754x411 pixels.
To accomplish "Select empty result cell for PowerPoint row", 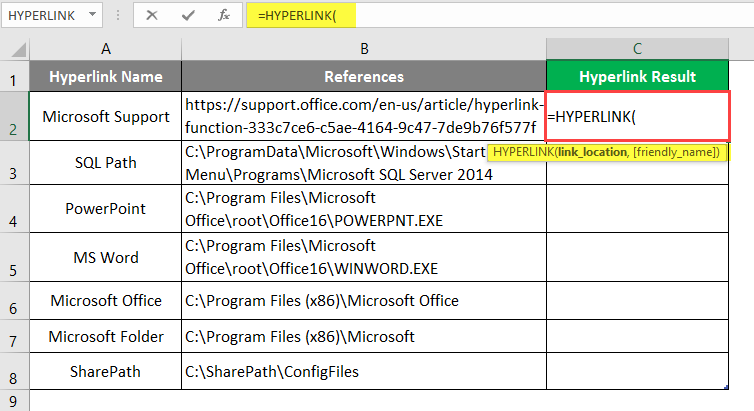I will 638,209.
